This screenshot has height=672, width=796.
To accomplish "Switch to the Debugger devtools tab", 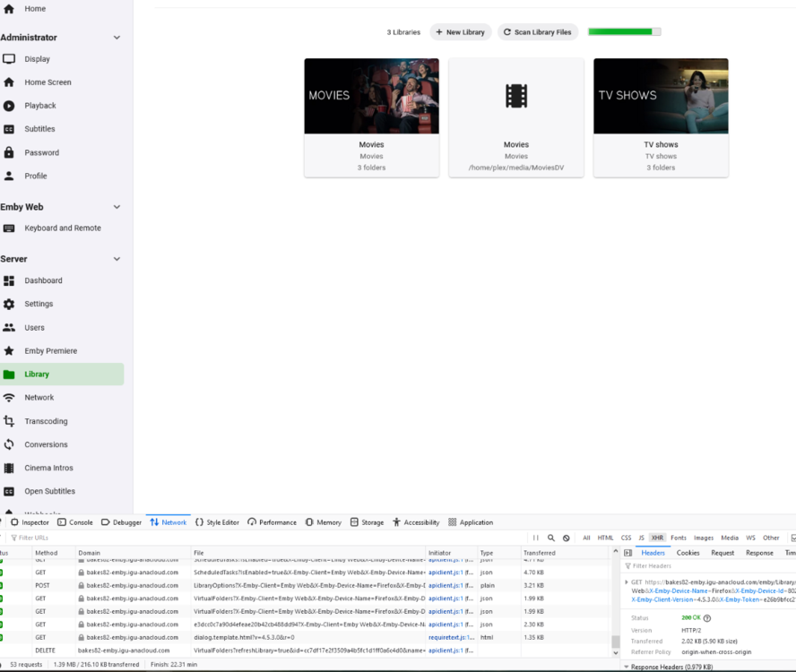I will 121,522.
